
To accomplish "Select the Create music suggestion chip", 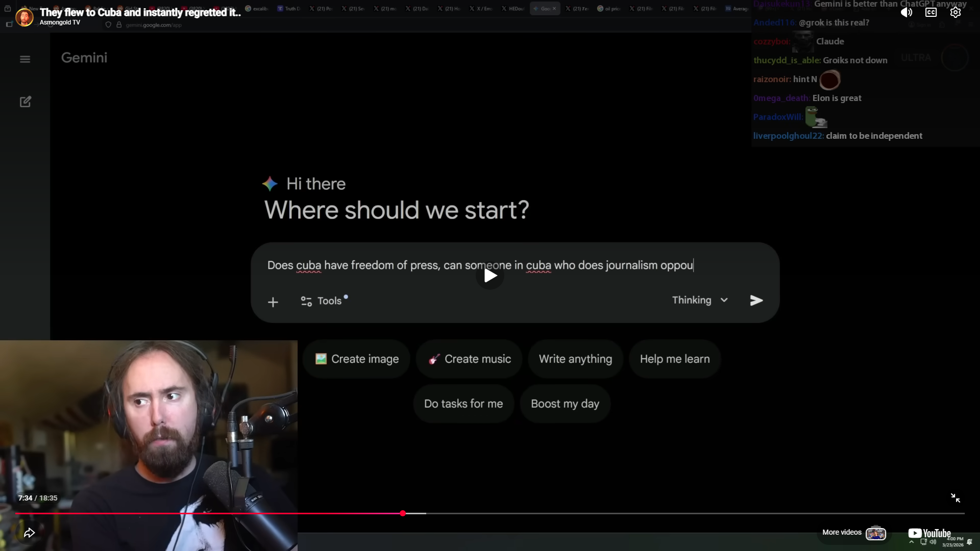I will (470, 359).
